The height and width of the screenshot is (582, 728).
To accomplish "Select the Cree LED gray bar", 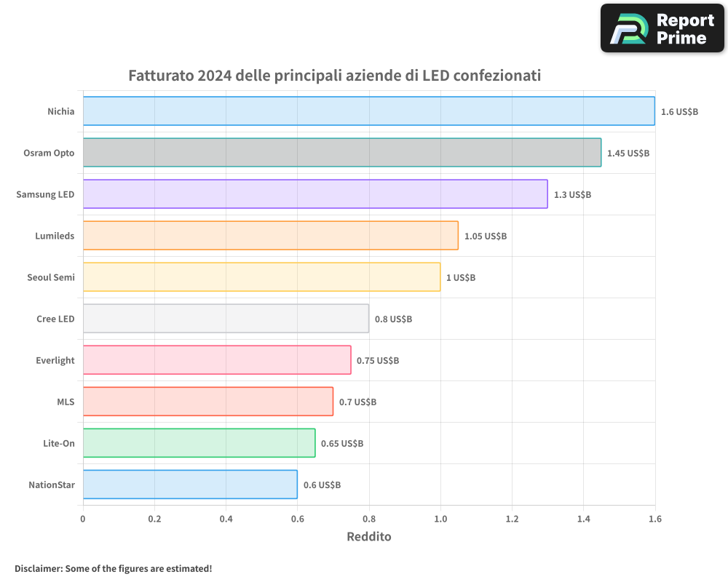I will (226, 319).
